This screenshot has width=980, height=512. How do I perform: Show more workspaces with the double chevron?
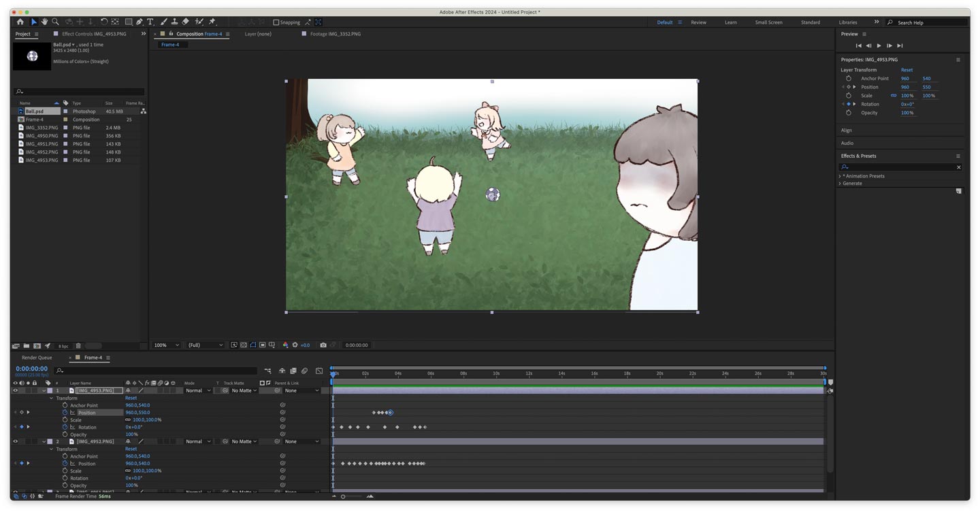coord(877,22)
